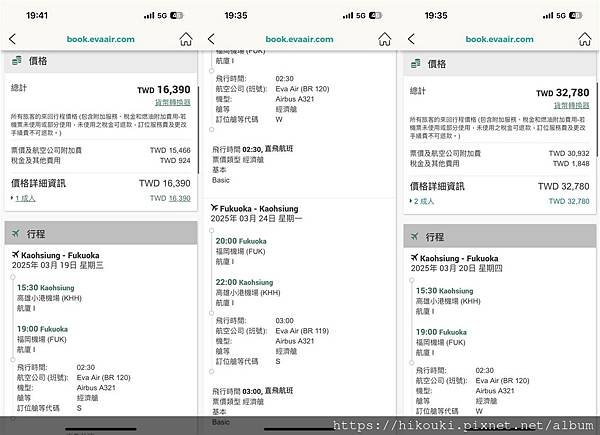Click the 行程 plane icon in the 19:41 screen
600x435 pixels.
15,233
